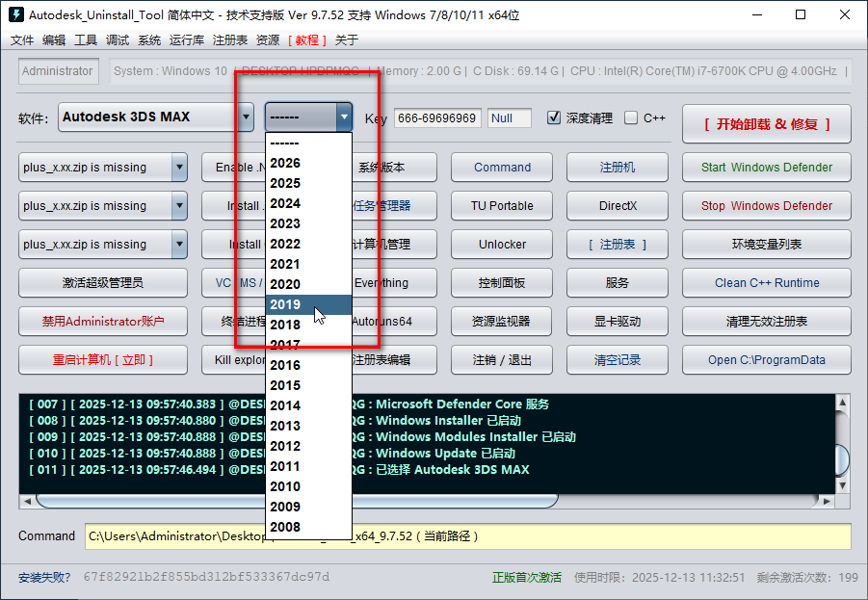Click the Key field 666-69696969
The image size is (868, 600).
point(437,117)
